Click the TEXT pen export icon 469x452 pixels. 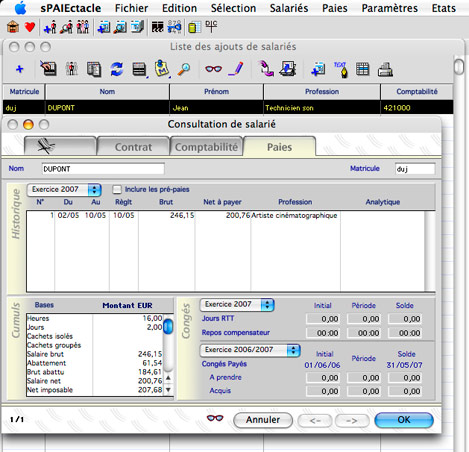[x=341, y=69]
